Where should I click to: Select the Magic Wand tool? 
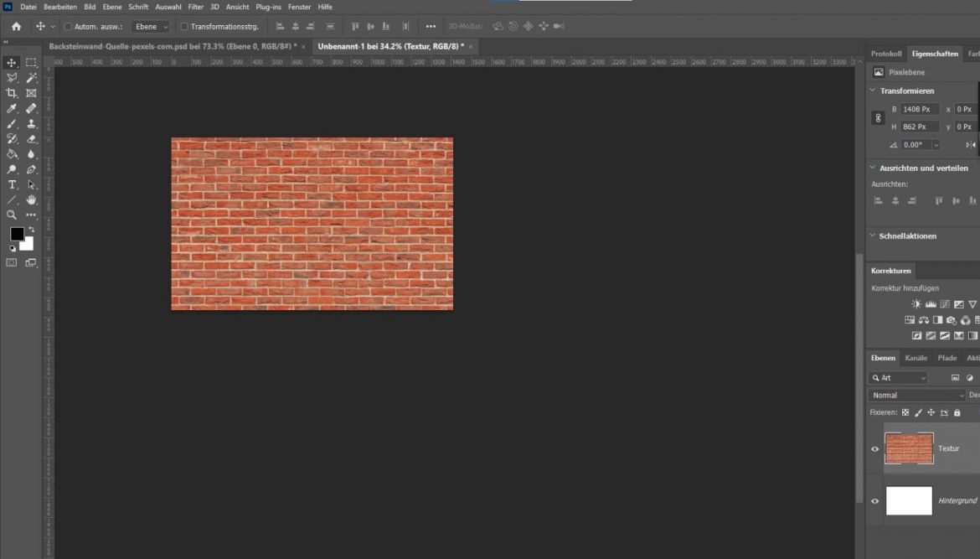(x=31, y=78)
